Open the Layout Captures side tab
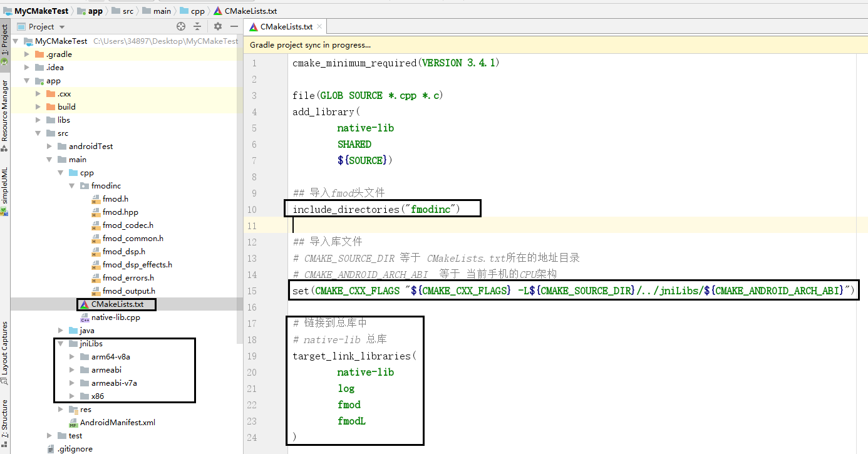Viewport: 868px width, 454px height. coord(5,352)
